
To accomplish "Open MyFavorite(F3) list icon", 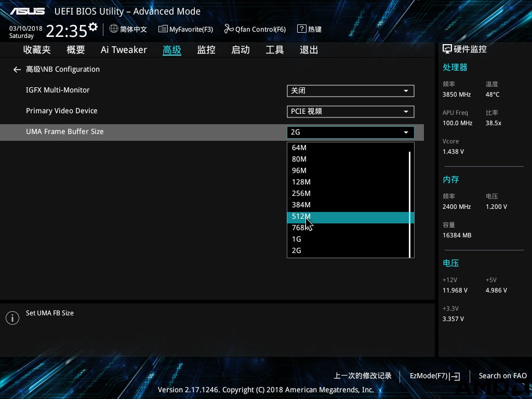I will pyautogui.click(x=163, y=29).
